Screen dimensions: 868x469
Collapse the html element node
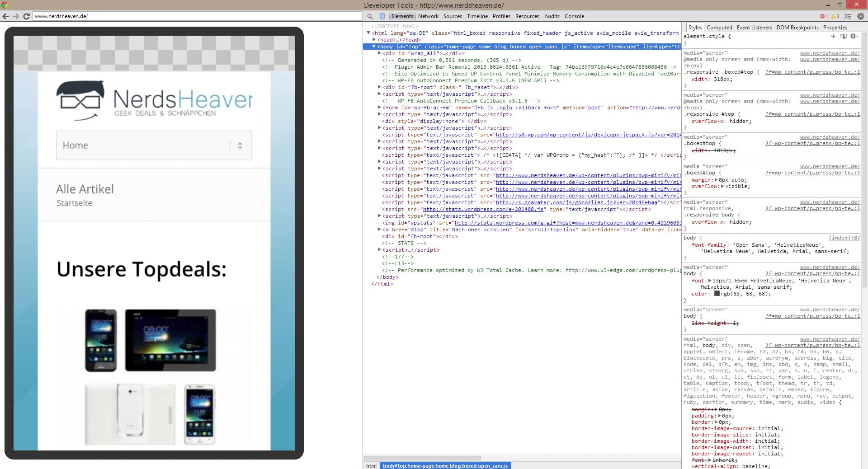coord(368,33)
